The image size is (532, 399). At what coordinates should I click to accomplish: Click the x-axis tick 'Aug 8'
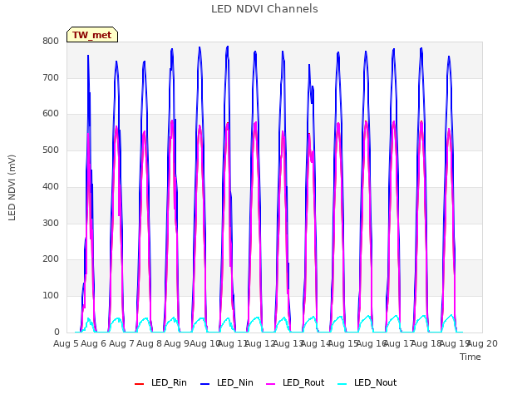150,343
